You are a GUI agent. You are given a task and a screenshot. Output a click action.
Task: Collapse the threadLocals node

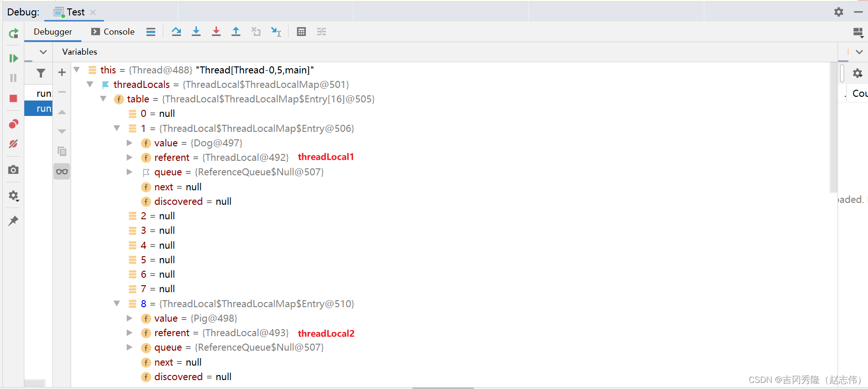90,84
